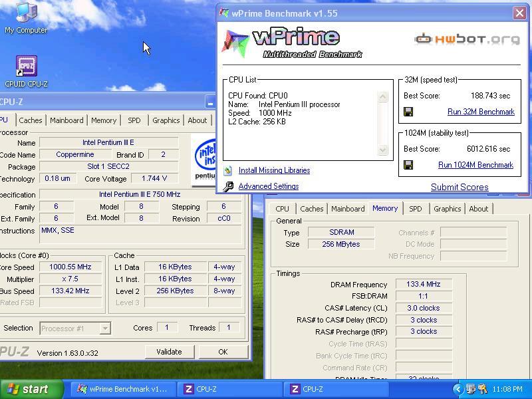Click DRAM Frequency 133.4 MHz value

point(424,284)
